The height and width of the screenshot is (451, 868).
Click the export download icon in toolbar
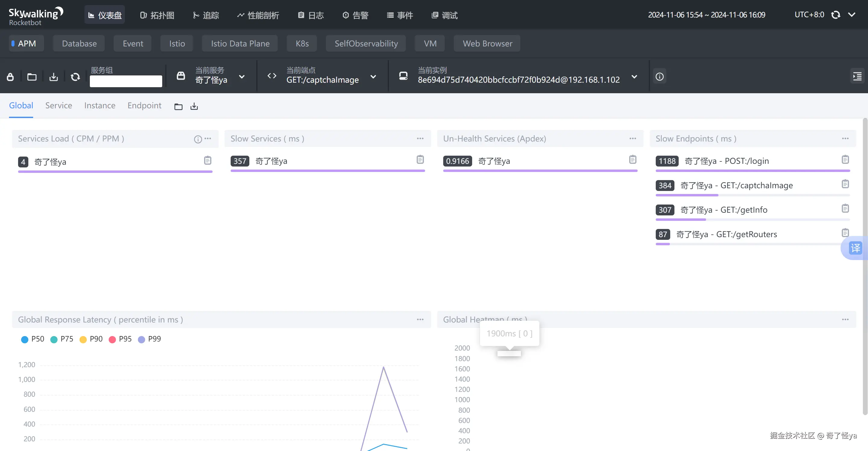[54, 77]
